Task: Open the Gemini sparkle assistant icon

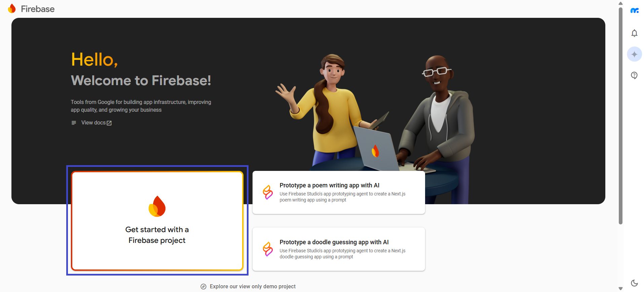Action: (x=634, y=54)
